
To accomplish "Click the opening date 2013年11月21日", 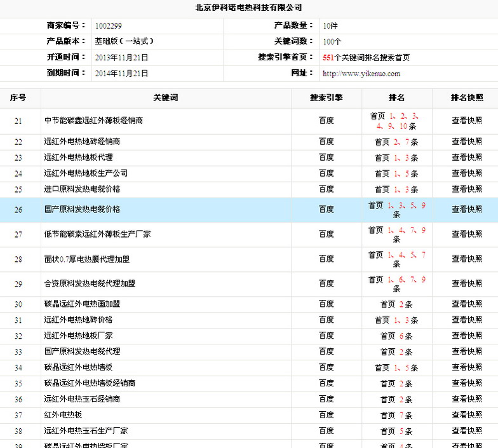I will (x=121, y=57).
